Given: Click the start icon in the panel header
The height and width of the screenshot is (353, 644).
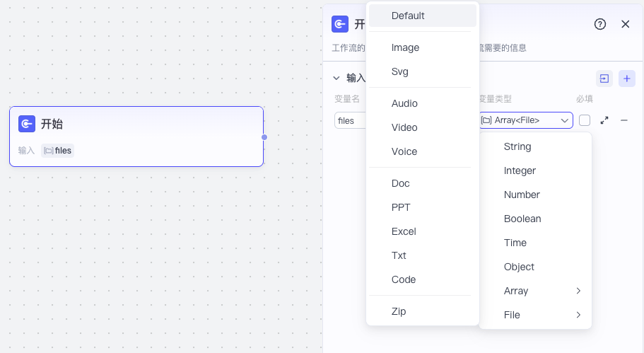Looking at the screenshot, I should 340,24.
